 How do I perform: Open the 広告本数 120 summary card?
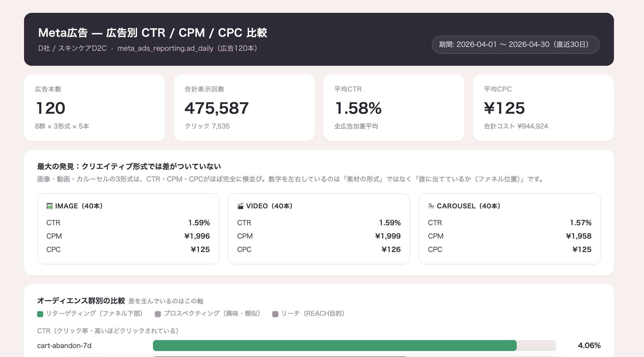coord(94,108)
